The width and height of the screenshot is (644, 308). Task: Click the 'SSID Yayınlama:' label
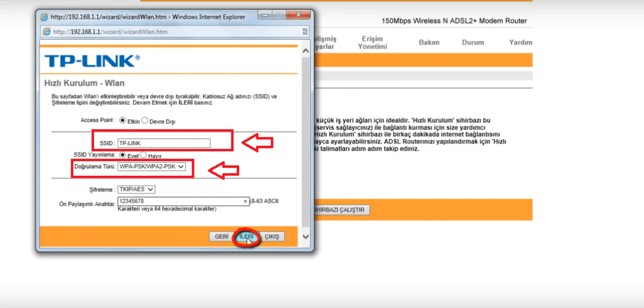pos(95,155)
